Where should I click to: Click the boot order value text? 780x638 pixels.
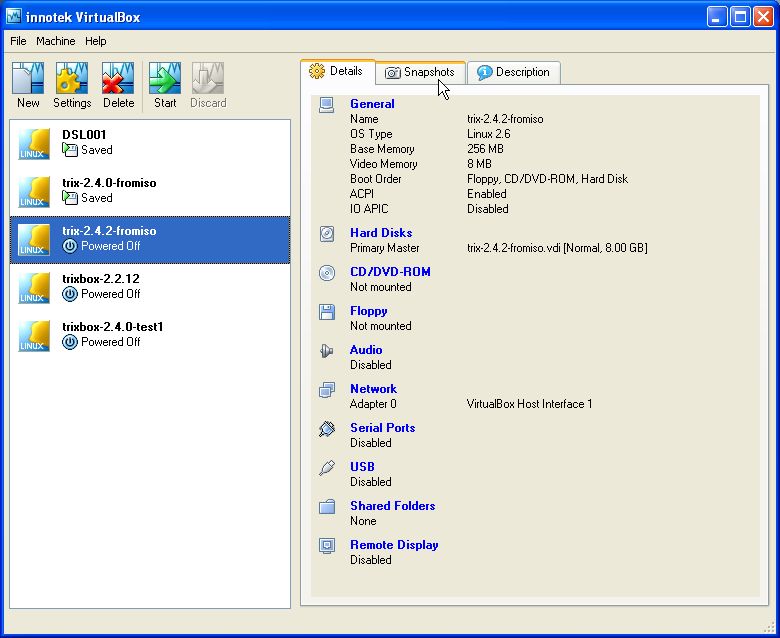click(x=547, y=179)
